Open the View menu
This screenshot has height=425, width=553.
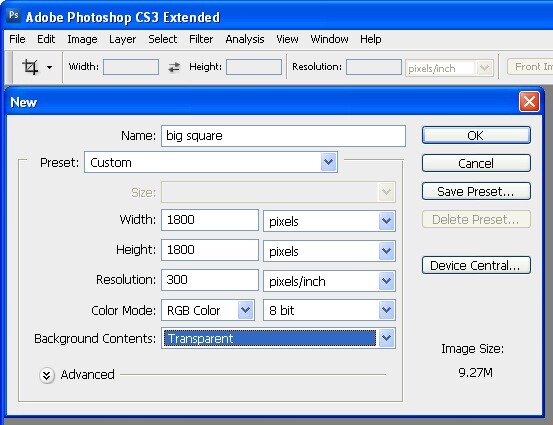[287, 39]
